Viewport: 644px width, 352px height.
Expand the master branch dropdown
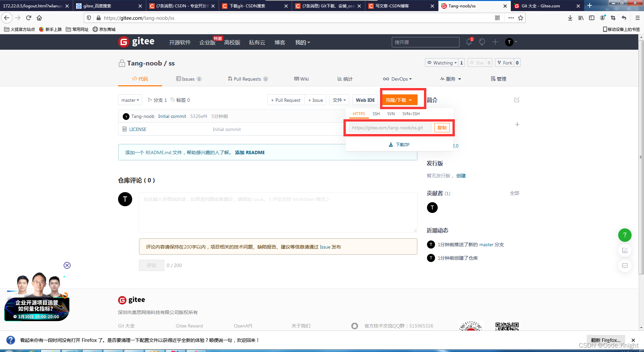[x=130, y=100]
